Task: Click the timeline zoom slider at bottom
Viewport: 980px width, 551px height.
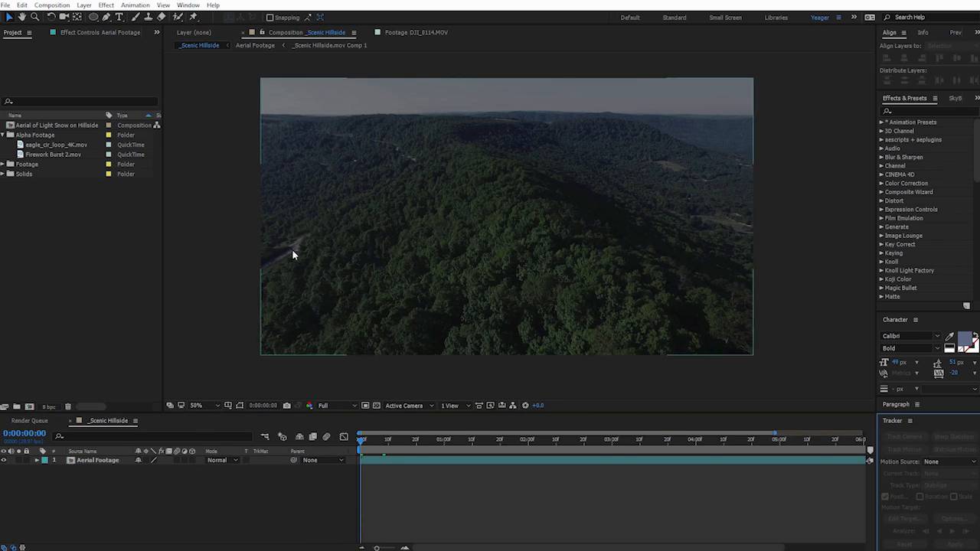Action: click(377, 547)
